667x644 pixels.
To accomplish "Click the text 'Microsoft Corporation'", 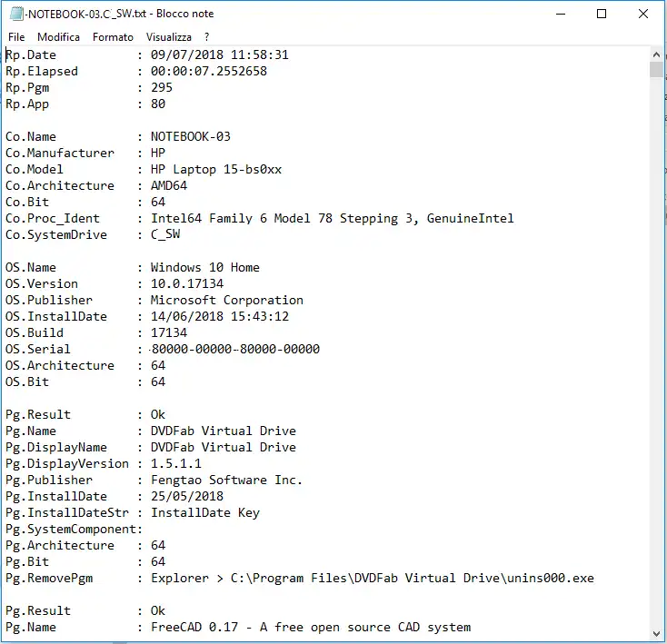I will pos(227,300).
